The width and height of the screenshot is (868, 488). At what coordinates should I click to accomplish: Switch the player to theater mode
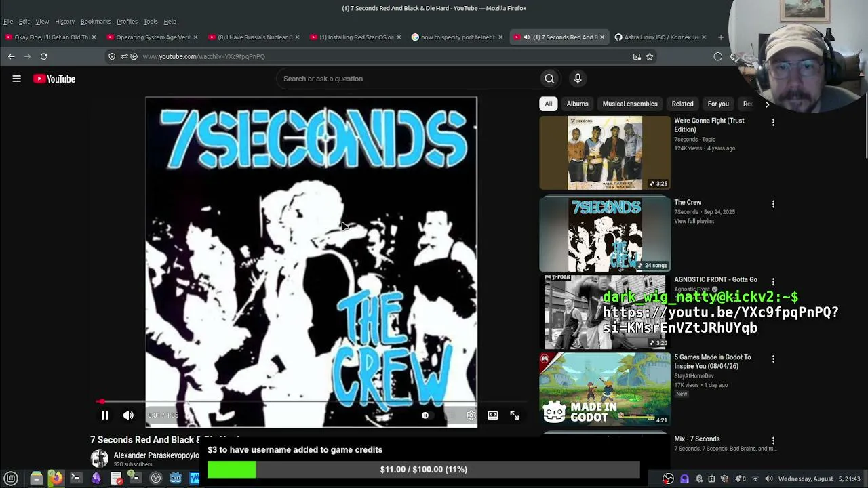coord(493,415)
